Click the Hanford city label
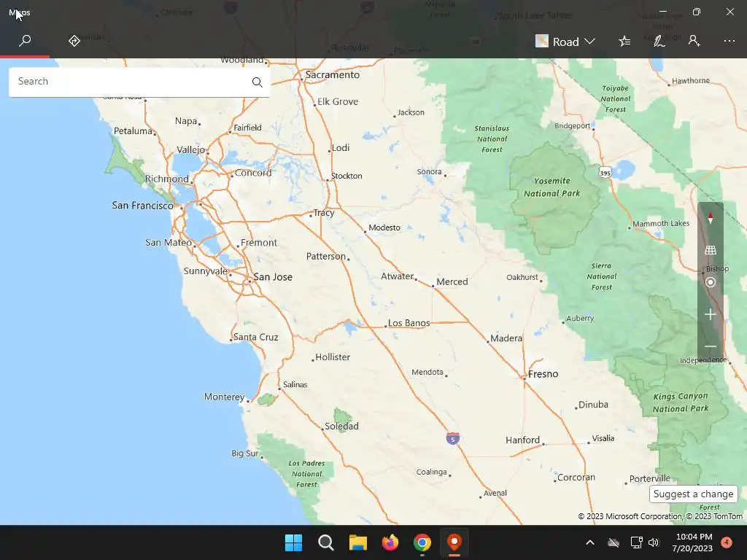Image resolution: width=747 pixels, height=560 pixels. (522, 440)
